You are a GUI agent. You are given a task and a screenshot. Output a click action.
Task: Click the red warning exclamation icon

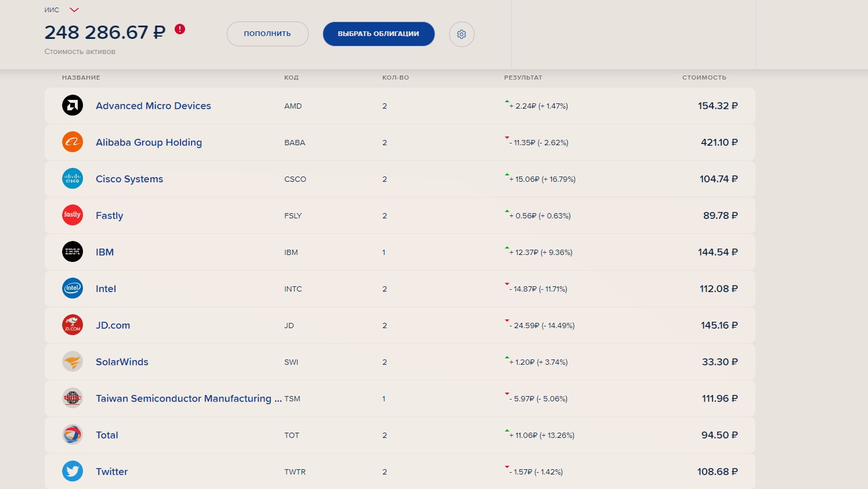coord(180,29)
